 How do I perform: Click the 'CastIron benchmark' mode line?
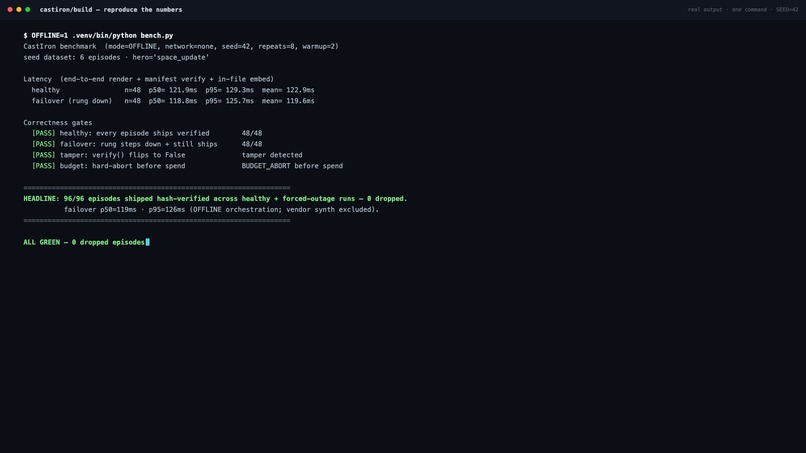pyautogui.click(x=181, y=46)
